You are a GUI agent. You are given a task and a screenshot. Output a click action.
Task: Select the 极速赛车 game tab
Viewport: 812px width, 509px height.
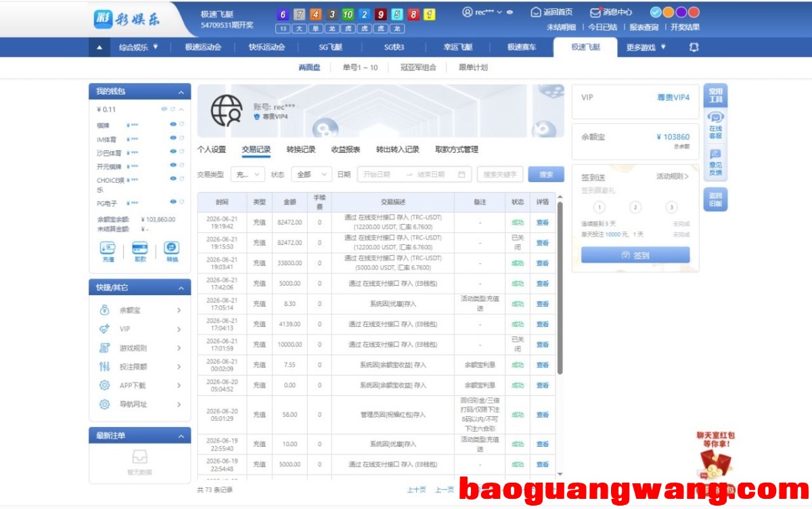[522, 47]
